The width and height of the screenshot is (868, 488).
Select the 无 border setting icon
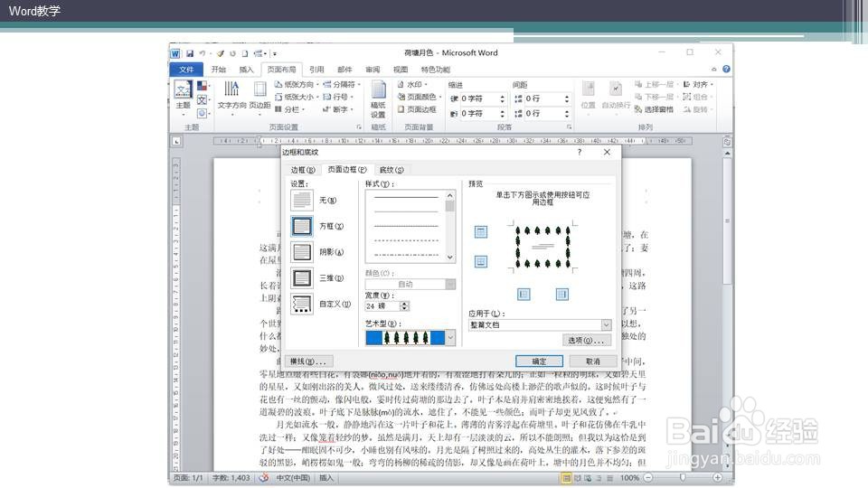pyautogui.click(x=302, y=201)
